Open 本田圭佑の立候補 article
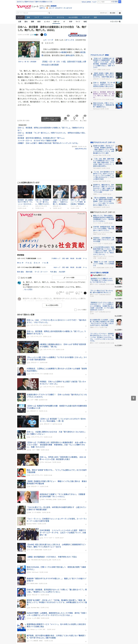Image resolution: width=138 pixels, height=644 pixels. (x=62, y=495)
